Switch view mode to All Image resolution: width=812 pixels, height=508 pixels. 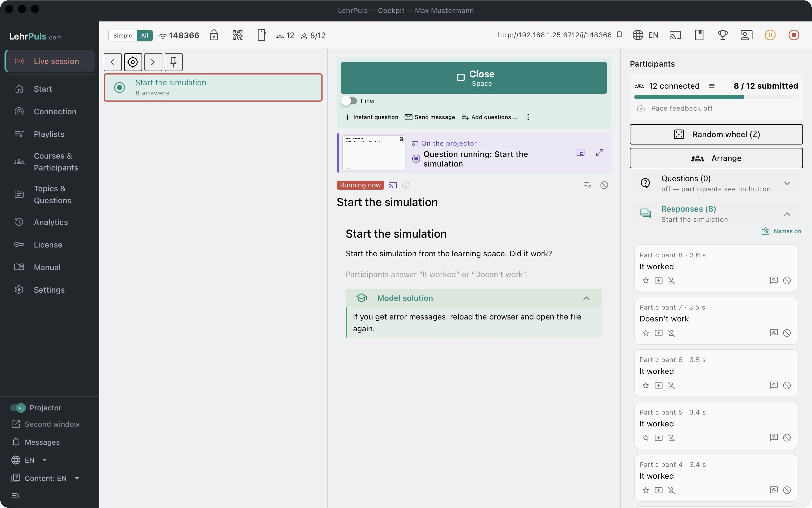[x=145, y=36]
